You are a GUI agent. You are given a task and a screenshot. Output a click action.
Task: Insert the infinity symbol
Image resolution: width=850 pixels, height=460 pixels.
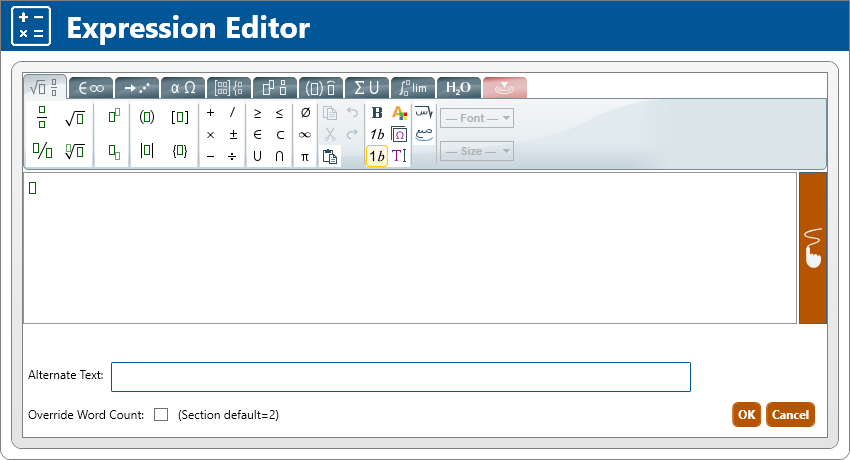coord(305,134)
